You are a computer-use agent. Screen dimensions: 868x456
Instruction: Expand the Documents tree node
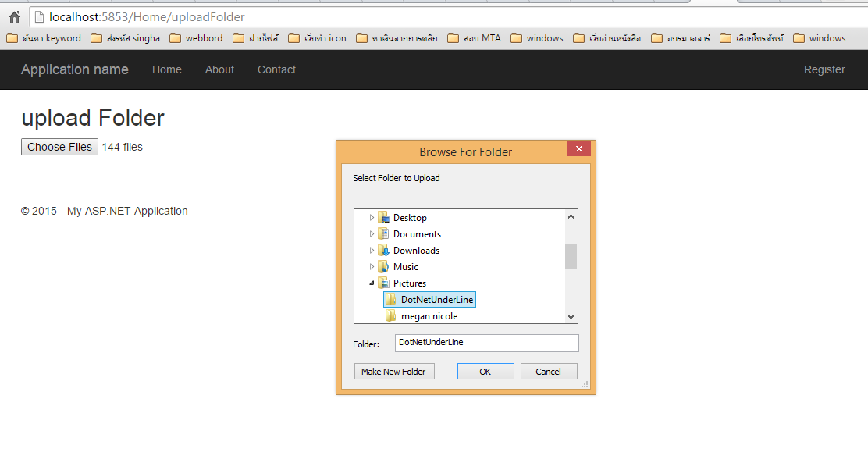coord(372,233)
